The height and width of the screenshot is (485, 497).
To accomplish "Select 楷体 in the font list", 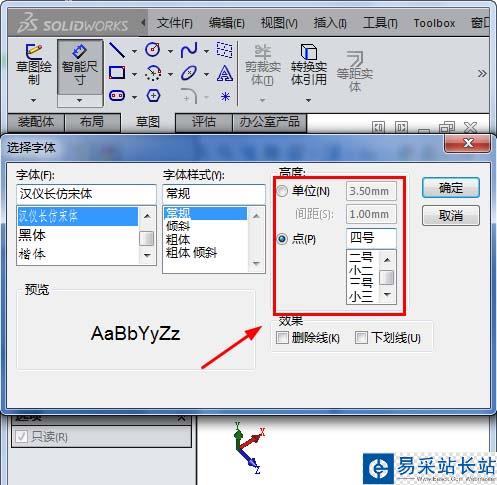I will 77,254.
